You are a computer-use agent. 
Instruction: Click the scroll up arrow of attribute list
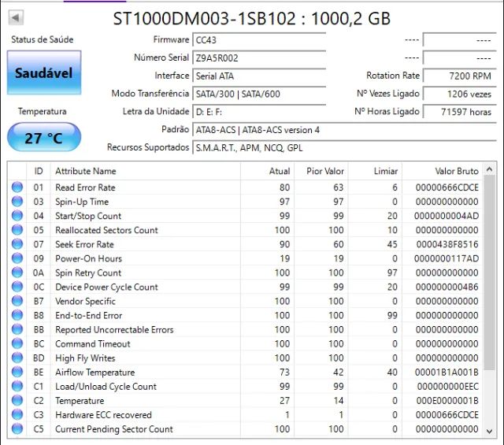click(x=489, y=169)
